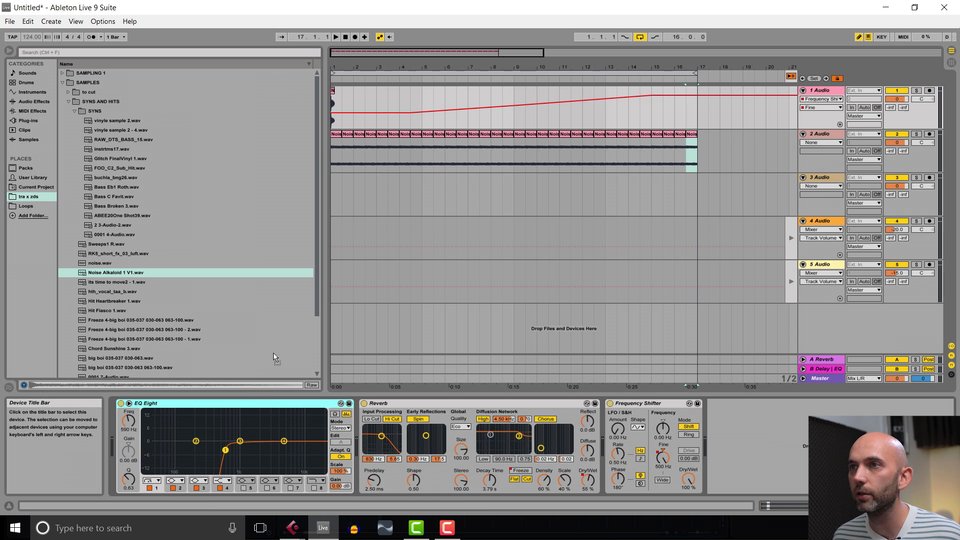960x540 pixels.
Task: Click Raw button in preview bar
Action: click(312, 385)
